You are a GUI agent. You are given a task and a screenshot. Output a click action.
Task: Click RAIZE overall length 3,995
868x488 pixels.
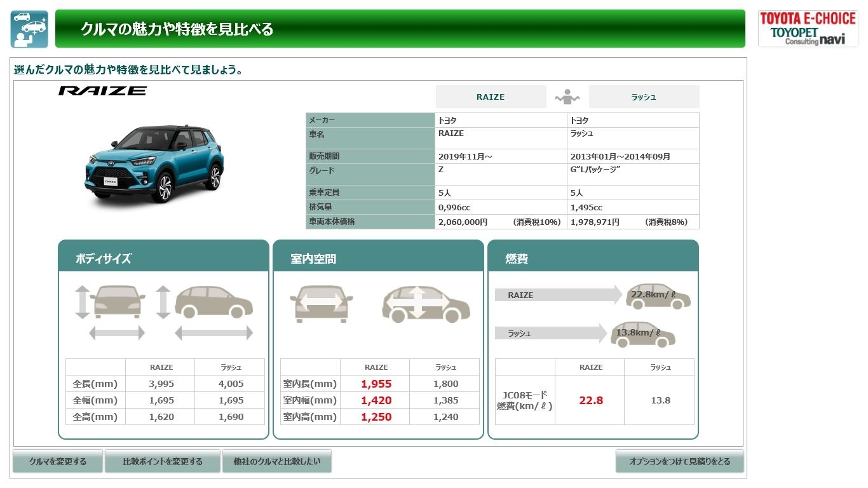pyautogui.click(x=161, y=384)
